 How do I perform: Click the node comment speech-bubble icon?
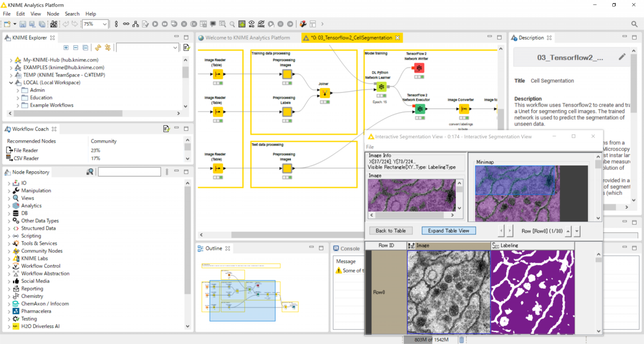pyautogui.click(x=213, y=24)
